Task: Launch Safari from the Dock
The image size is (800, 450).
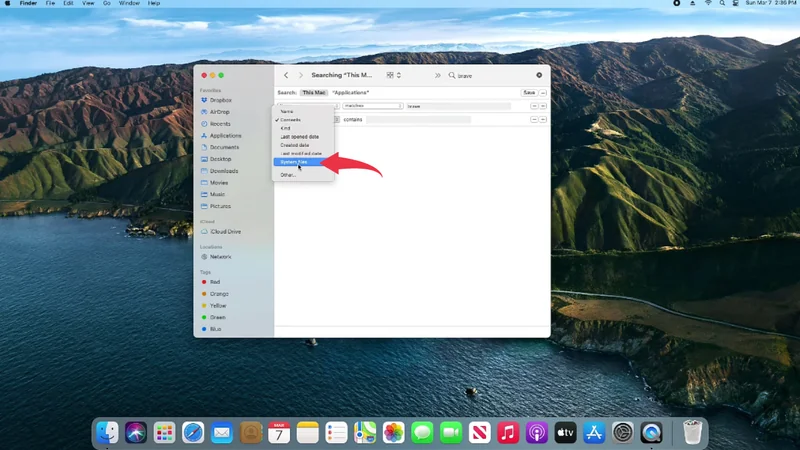Action: pyautogui.click(x=193, y=432)
